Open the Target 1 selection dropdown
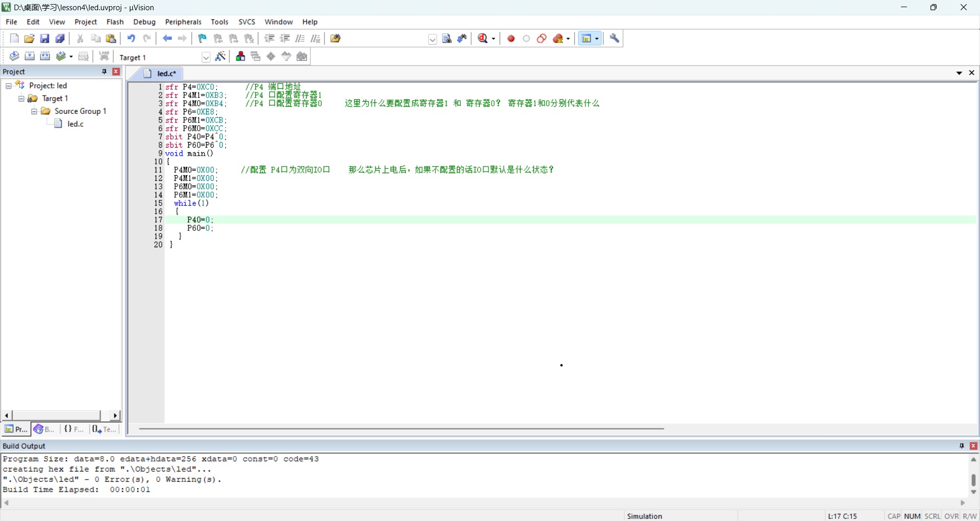 point(206,57)
